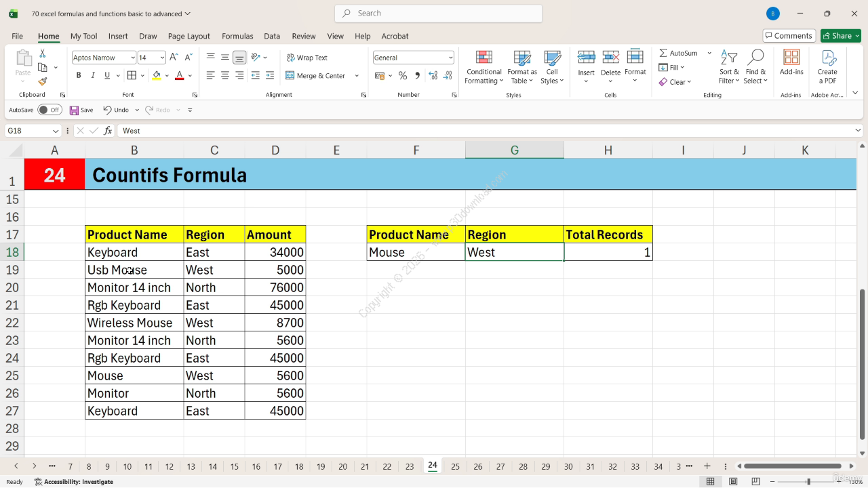Switch to sheet tab 25
This screenshot has width=868, height=488.
(455, 466)
